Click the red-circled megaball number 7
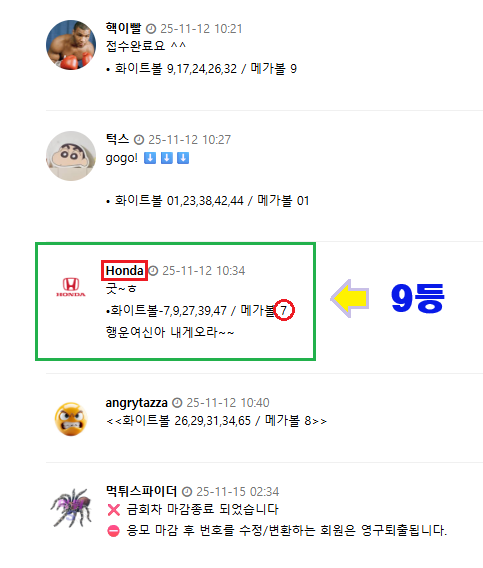This screenshot has height=568, width=483. click(284, 310)
